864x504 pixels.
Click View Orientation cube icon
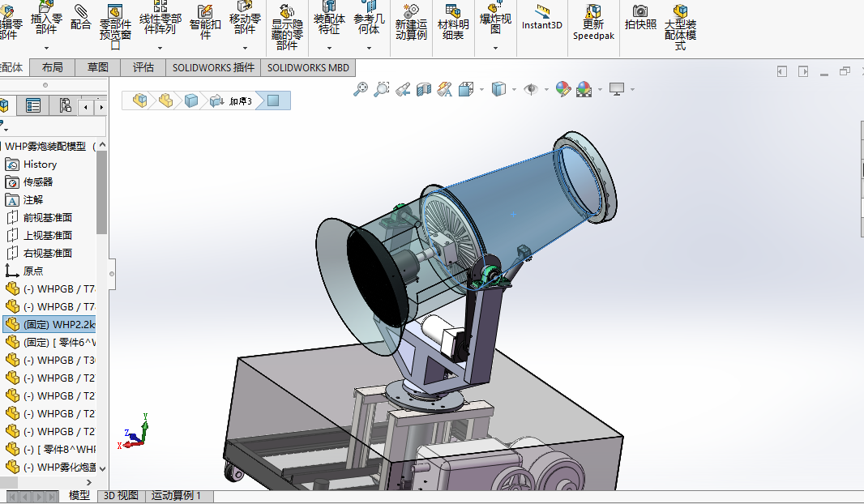466,89
